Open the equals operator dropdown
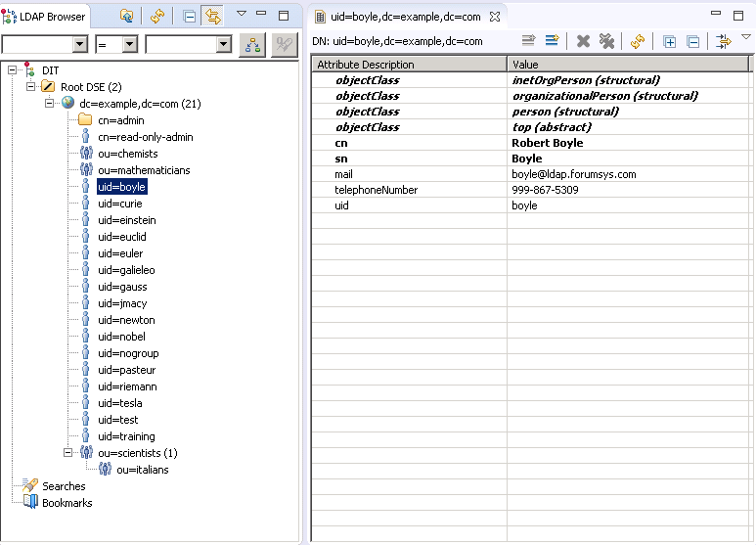 pyautogui.click(x=129, y=45)
